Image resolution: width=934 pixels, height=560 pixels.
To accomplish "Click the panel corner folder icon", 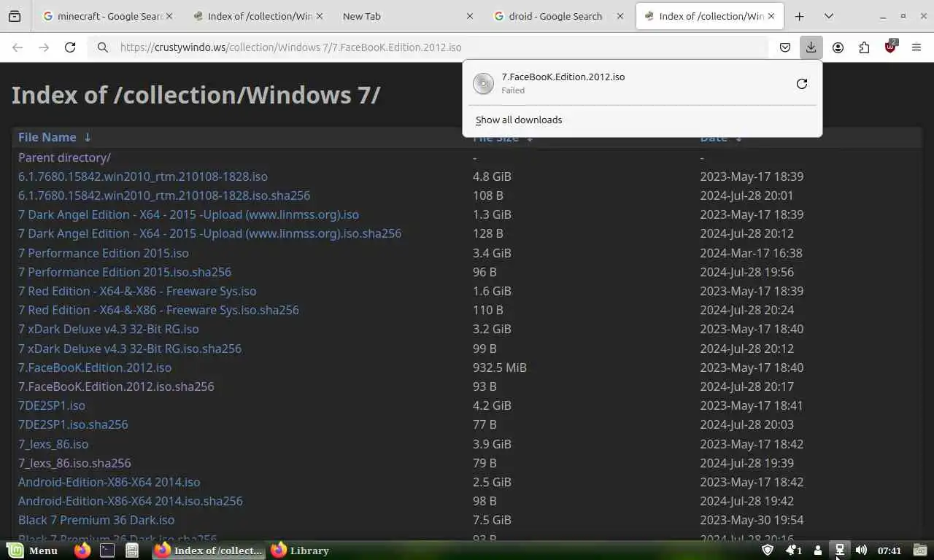I will [x=920, y=550].
